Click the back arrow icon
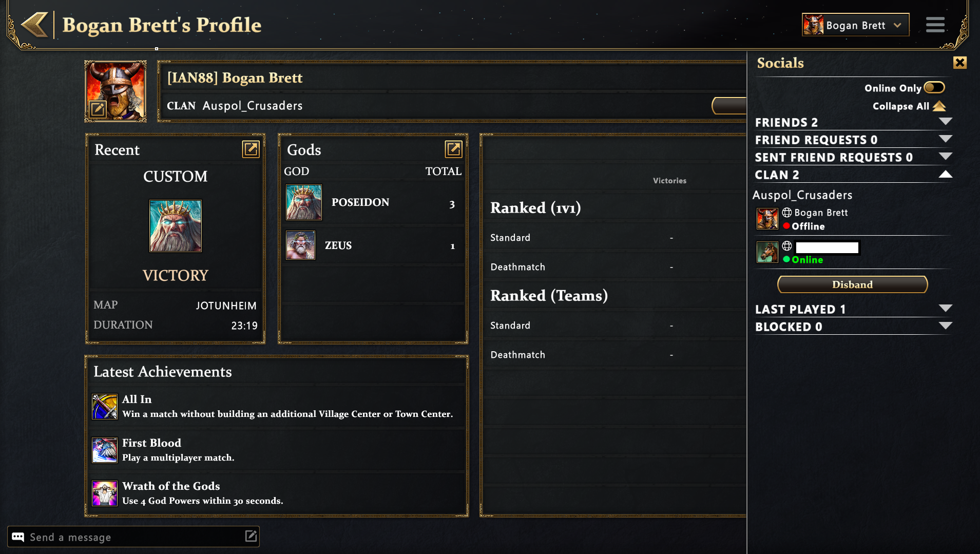The width and height of the screenshot is (980, 554). click(34, 25)
